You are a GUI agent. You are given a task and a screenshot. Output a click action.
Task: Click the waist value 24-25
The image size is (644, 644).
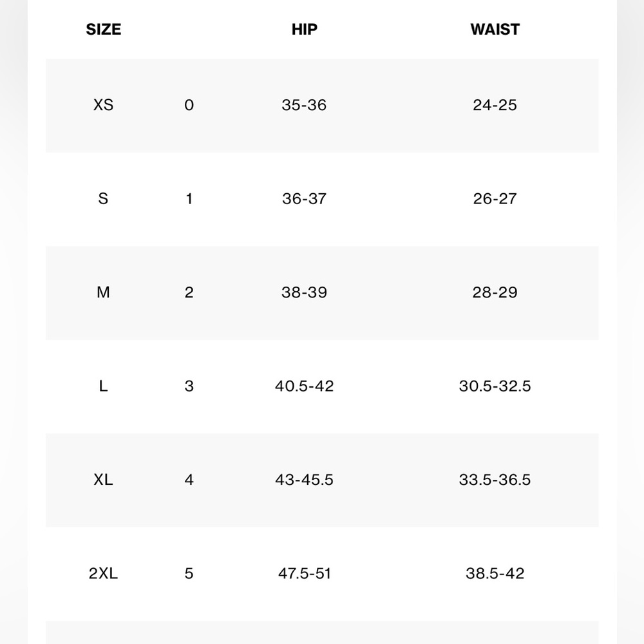coord(495,105)
